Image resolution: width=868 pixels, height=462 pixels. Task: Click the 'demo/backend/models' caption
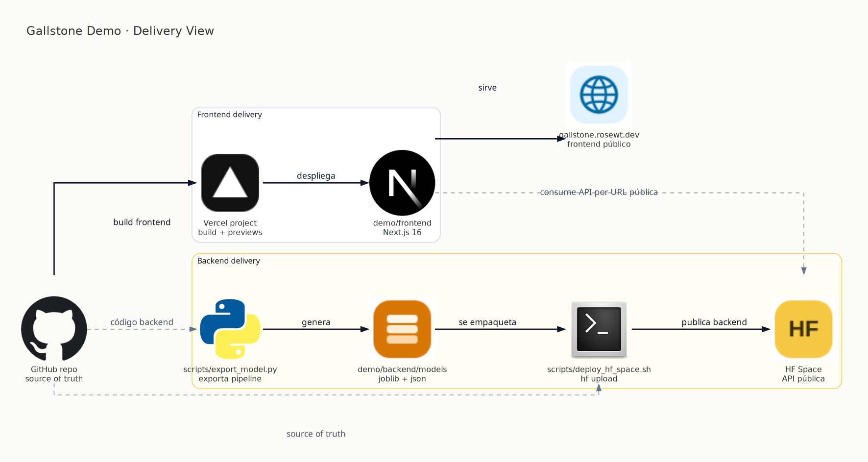click(x=402, y=369)
